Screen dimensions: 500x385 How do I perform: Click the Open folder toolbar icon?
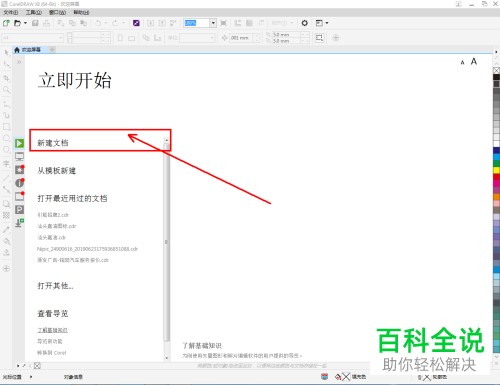click(x=17, y=23)
